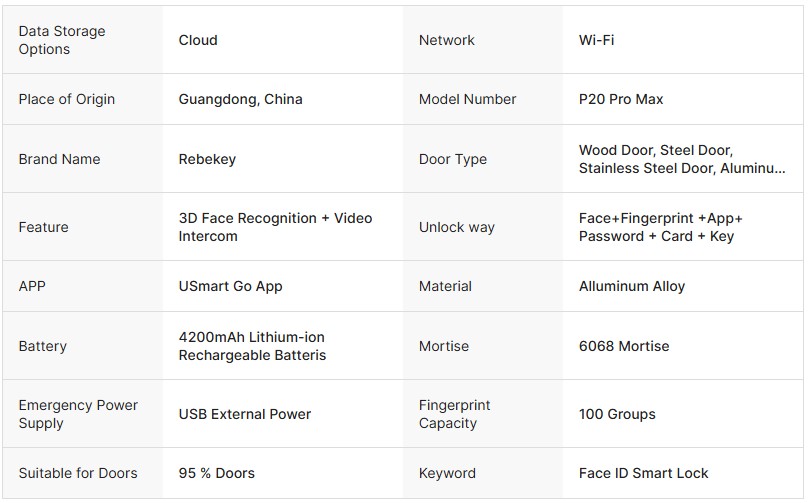The height and width of the screenshot is (503, 809).
Task: Click the truncated Door Type value text
Action: click(681, 159)
